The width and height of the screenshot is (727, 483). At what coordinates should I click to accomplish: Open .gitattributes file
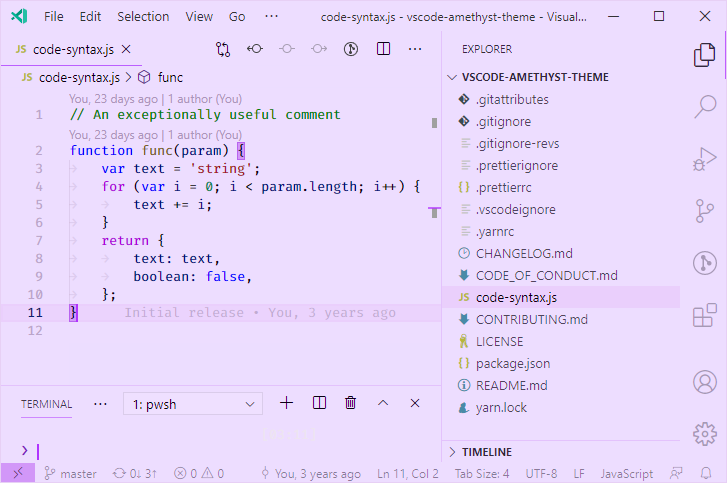[x=561, y=100]
